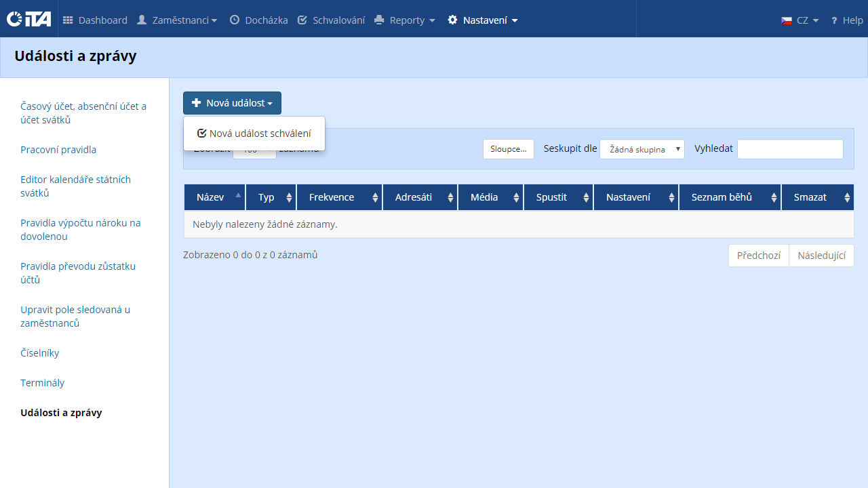Image resolution: width=868 pixels, height=488 pixels.
Task: Open the Docházka page
Action: coord(258,20)
